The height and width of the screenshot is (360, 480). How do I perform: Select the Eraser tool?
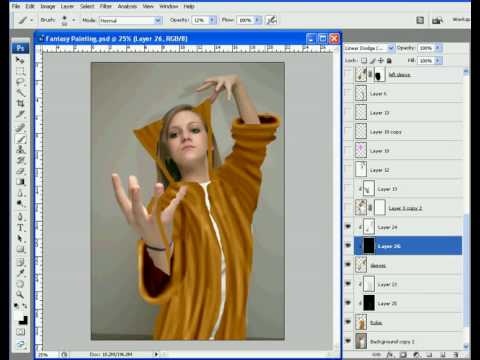[20, 171]
